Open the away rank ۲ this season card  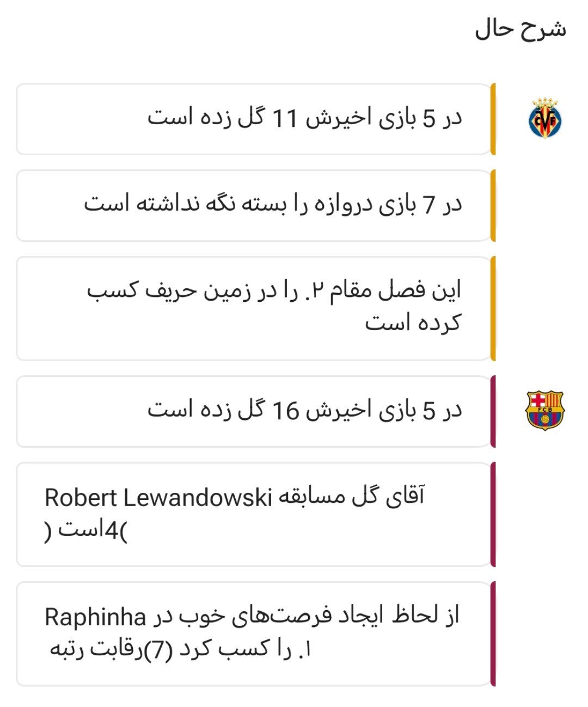[x=254, y=308]
